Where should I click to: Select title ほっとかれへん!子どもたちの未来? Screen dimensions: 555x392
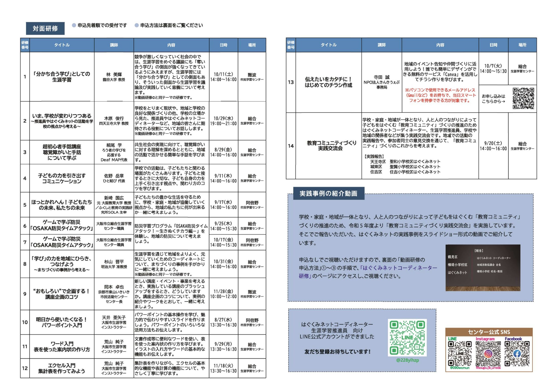[62, 205]
